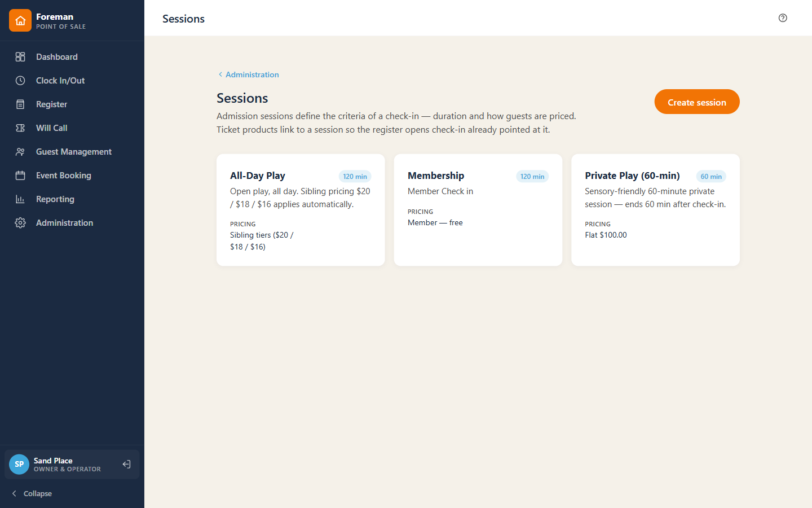812x508 pixels.
Task: Click the Foreman Point of Sale title
Action: [61, 21]
